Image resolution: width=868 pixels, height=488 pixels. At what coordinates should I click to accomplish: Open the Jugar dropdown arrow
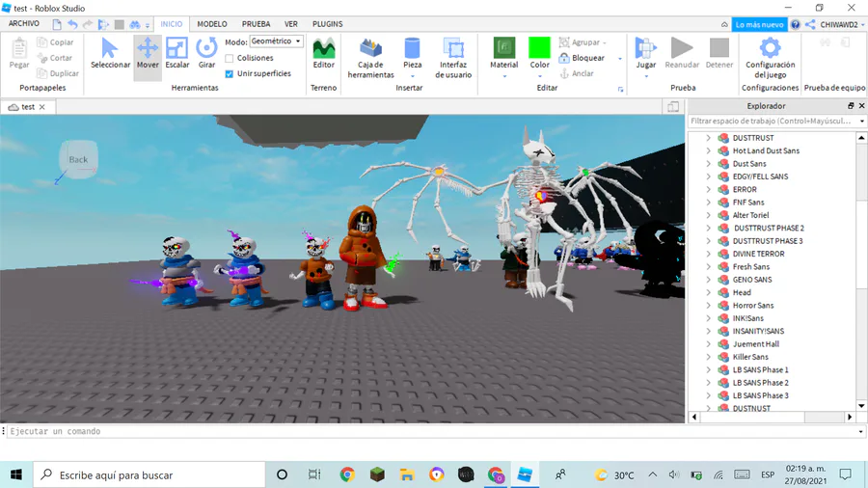645,76
